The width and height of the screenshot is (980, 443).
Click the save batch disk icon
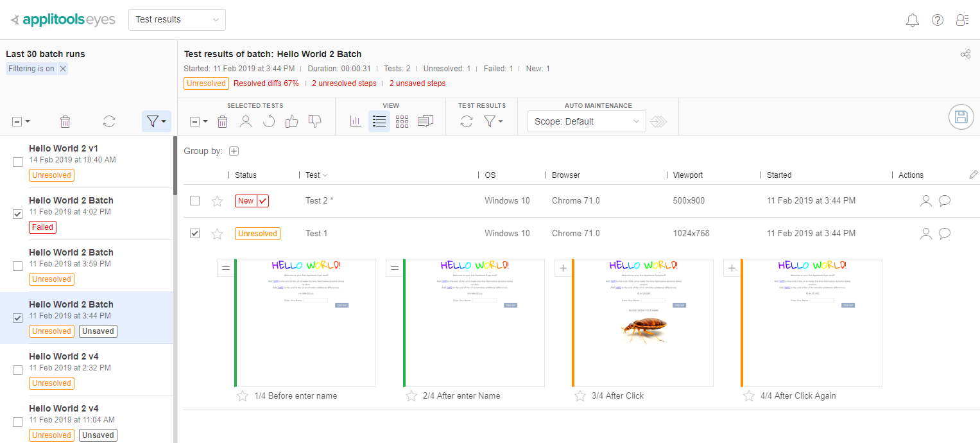tap(961, 117)
